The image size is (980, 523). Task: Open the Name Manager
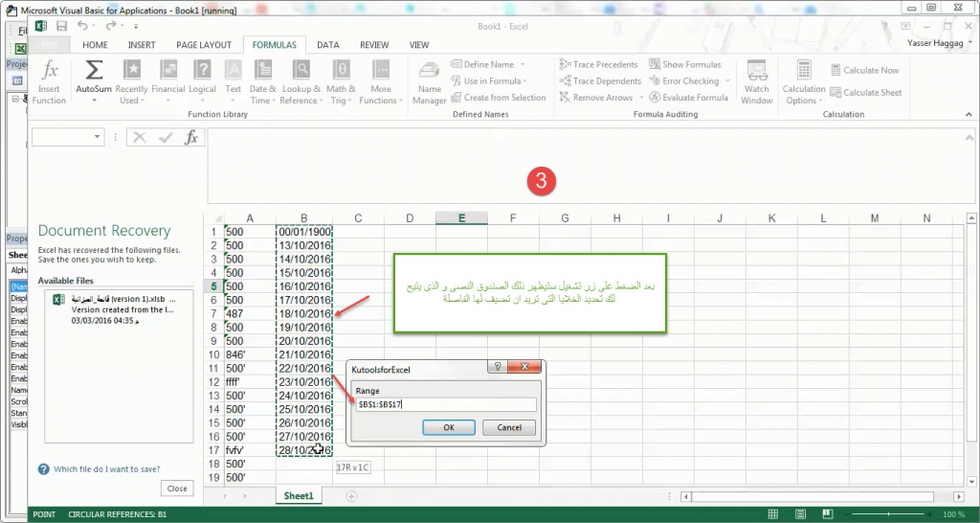(430, 82)
